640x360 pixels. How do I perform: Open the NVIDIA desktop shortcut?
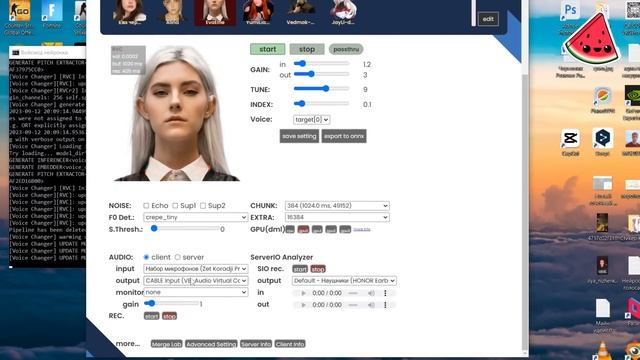click(632, 102)
